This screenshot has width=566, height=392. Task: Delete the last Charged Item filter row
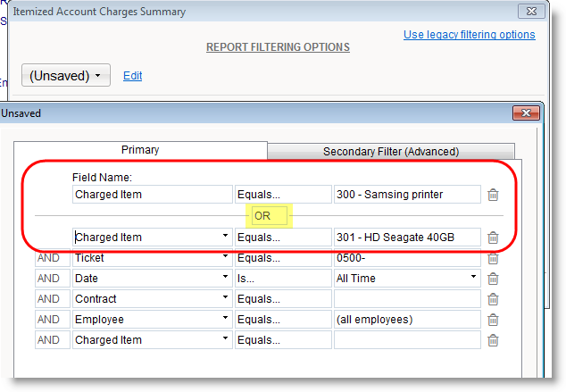(493, 340)
